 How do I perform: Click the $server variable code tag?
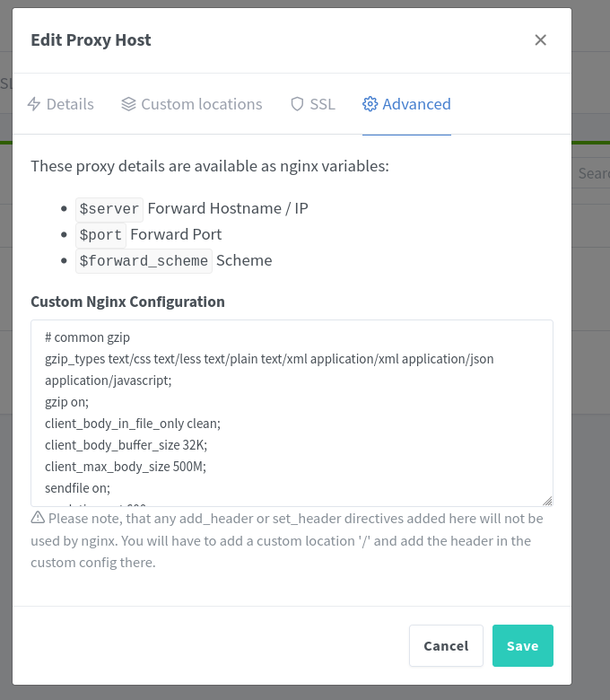109,209
